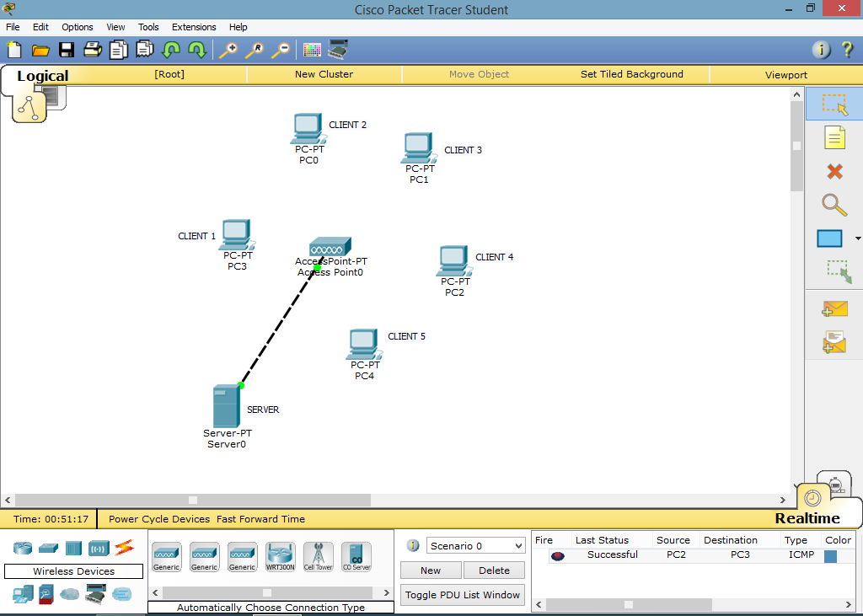The image size is (863, 616).
Task: Add Complex PDU open-envelope tool
Action: tap(834, 342)
